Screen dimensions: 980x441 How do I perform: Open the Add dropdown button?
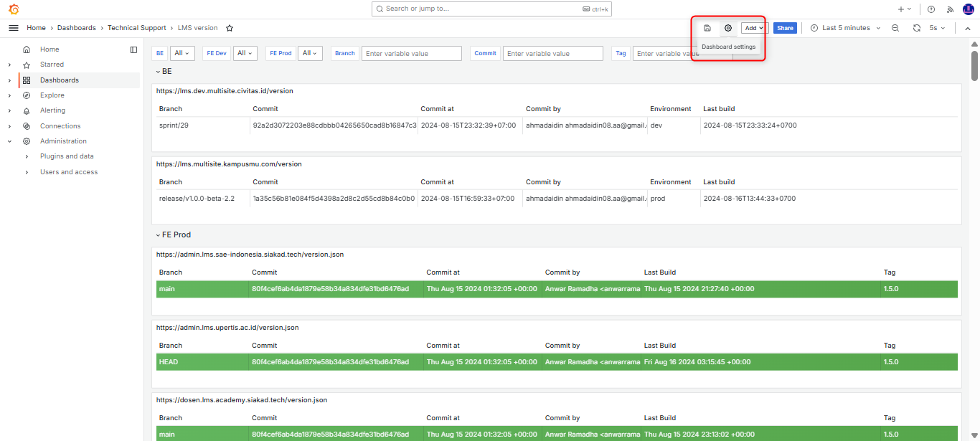[754, 28]
